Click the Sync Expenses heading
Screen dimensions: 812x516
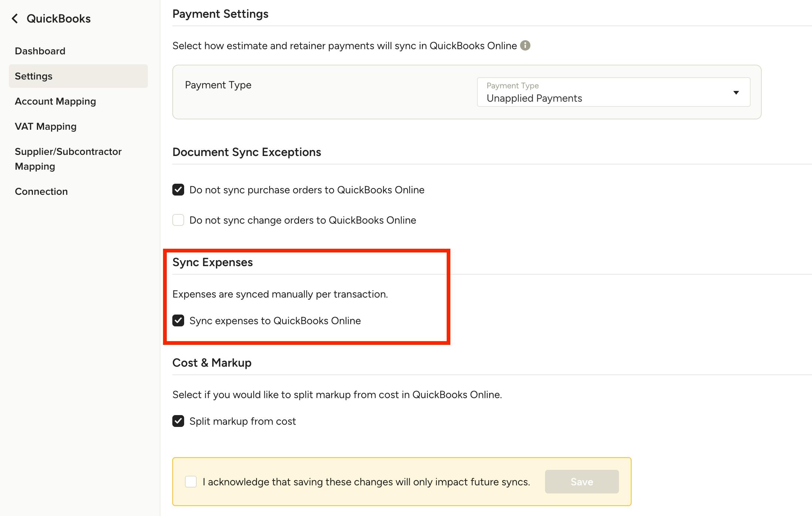coord(213,262)
